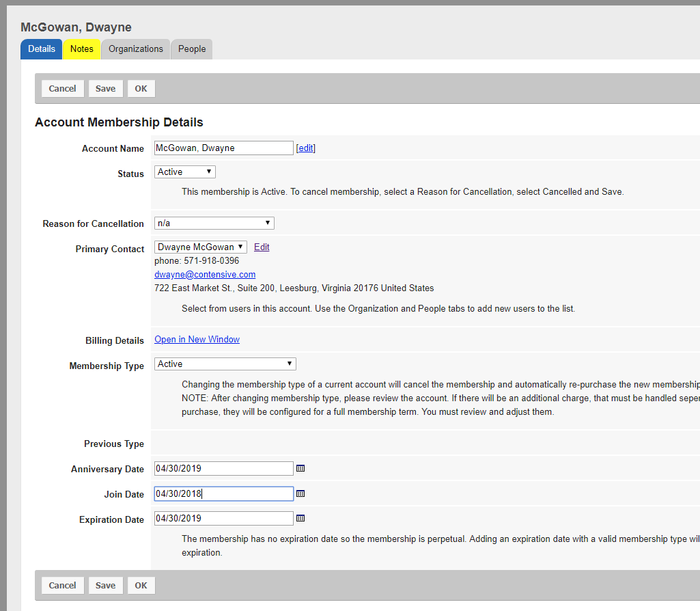Screen dimensions: 700x611
Task: Click the 'Billing Details' label
Action: [x=115, y=341]
